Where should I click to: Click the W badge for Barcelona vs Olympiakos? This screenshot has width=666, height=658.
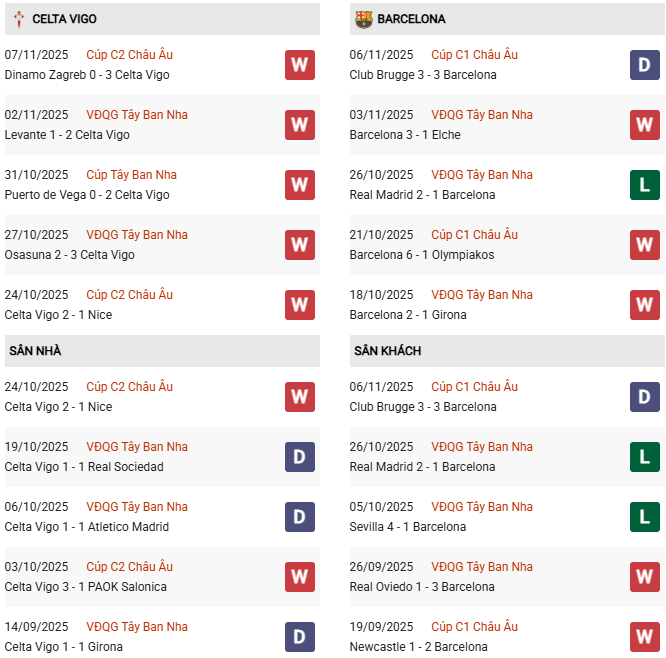click(x=645, y=245)
